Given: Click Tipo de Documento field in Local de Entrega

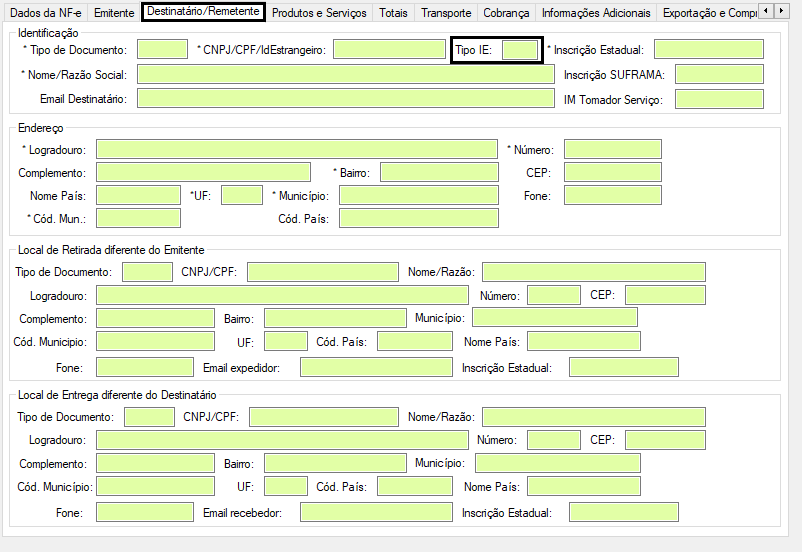Looking at the screenshot, I should click(x=149, y=416).
